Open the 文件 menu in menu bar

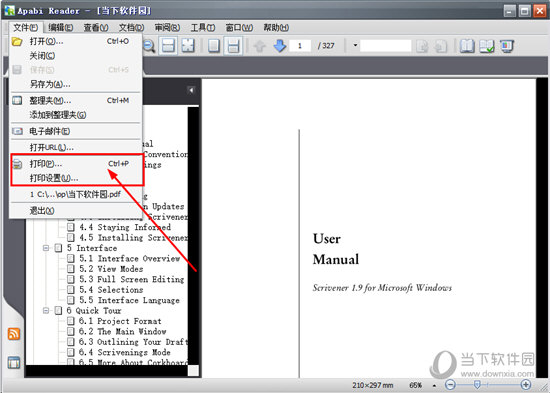[x=25, y=27]
